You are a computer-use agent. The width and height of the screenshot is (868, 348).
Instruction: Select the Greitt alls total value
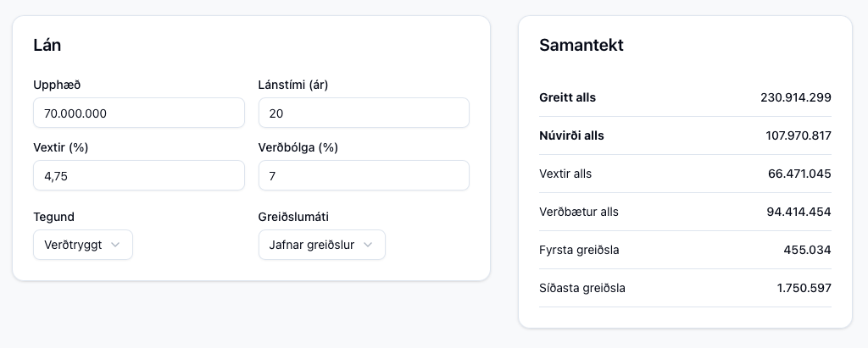click(x=795, y=97)
